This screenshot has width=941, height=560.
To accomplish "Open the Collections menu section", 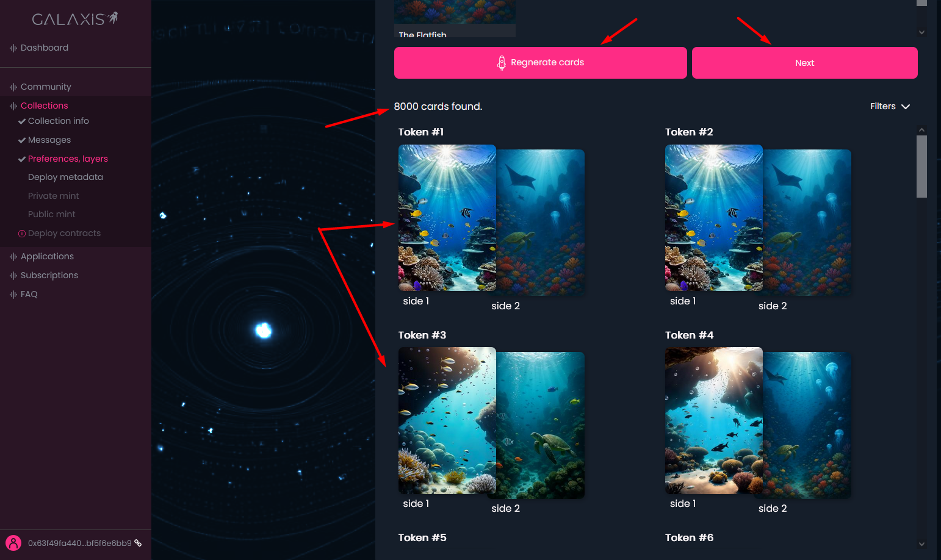I will click(x=44, y=106).
